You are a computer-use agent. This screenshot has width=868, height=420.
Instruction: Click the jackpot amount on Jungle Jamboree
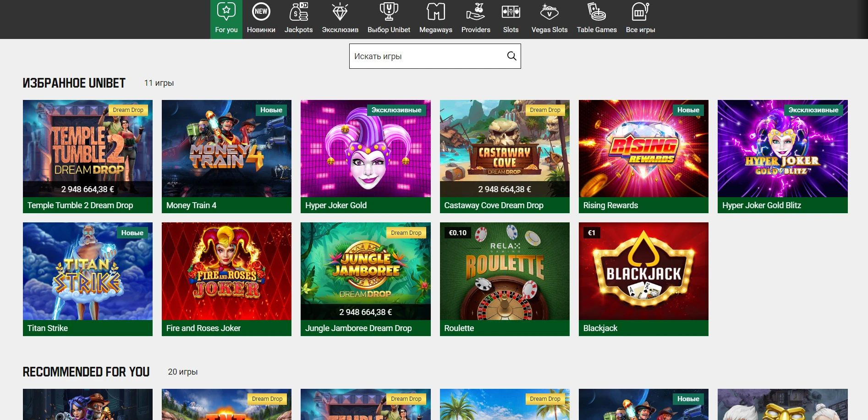(366, 312)
